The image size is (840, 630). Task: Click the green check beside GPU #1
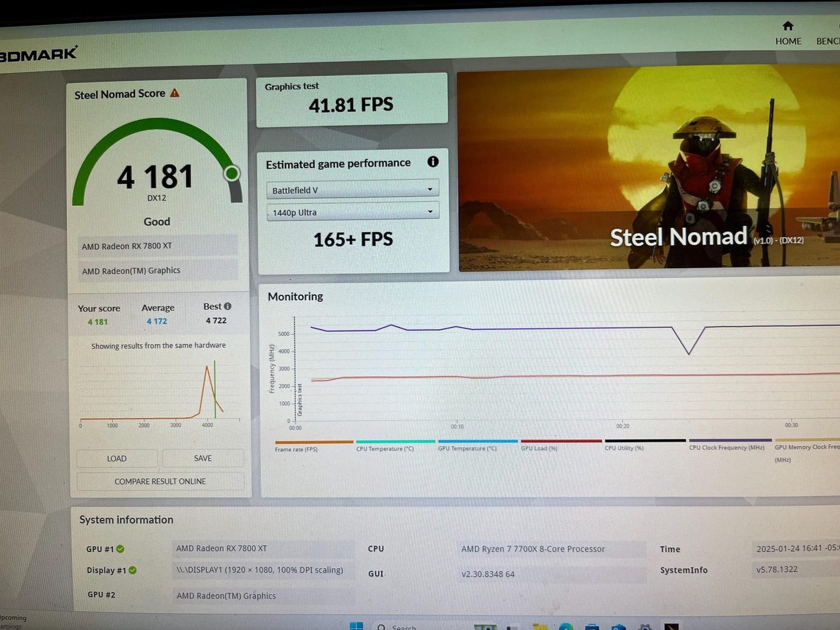point(120,548)
